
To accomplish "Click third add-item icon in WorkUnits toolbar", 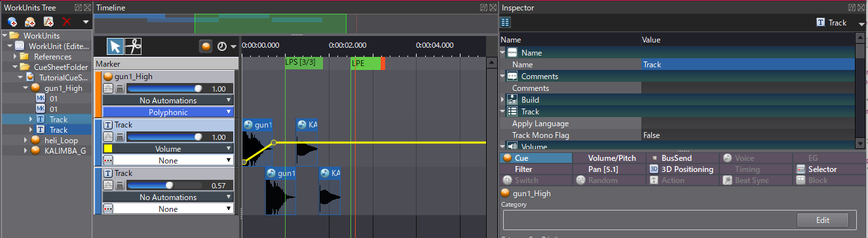I will point(48,22).
